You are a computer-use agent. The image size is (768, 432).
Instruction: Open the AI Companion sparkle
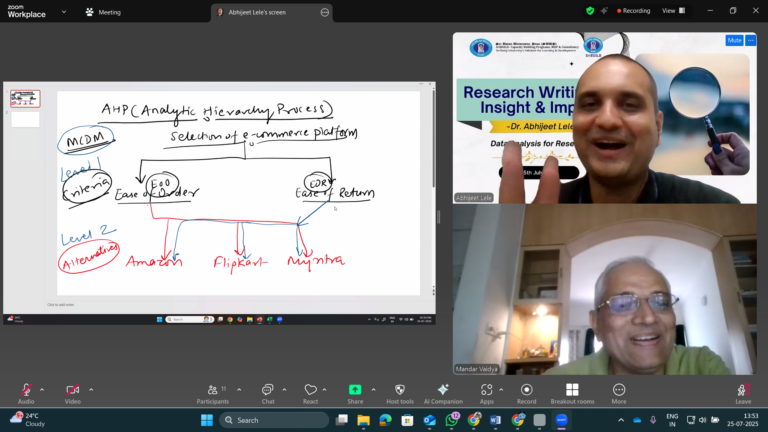point(443,394)
